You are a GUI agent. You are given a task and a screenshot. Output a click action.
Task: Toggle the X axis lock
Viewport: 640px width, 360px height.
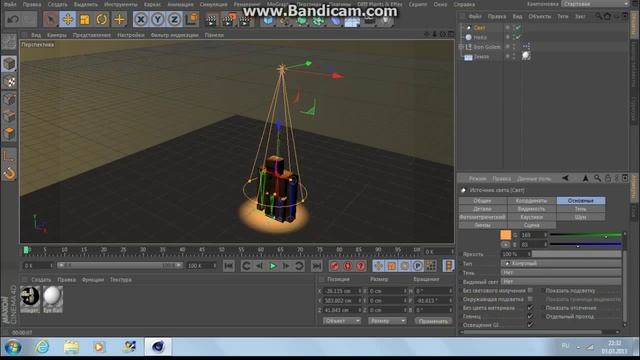pos(140,20)
